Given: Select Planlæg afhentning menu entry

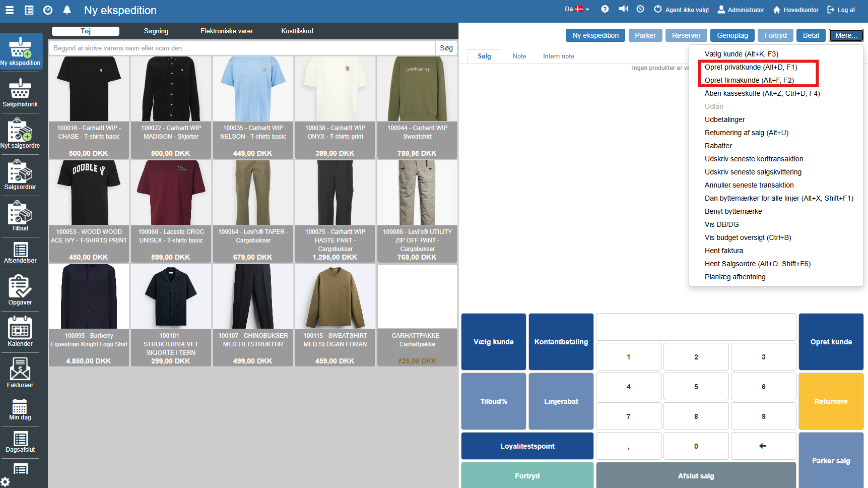Looking at the screenshot, I should (x=735, y=277).
